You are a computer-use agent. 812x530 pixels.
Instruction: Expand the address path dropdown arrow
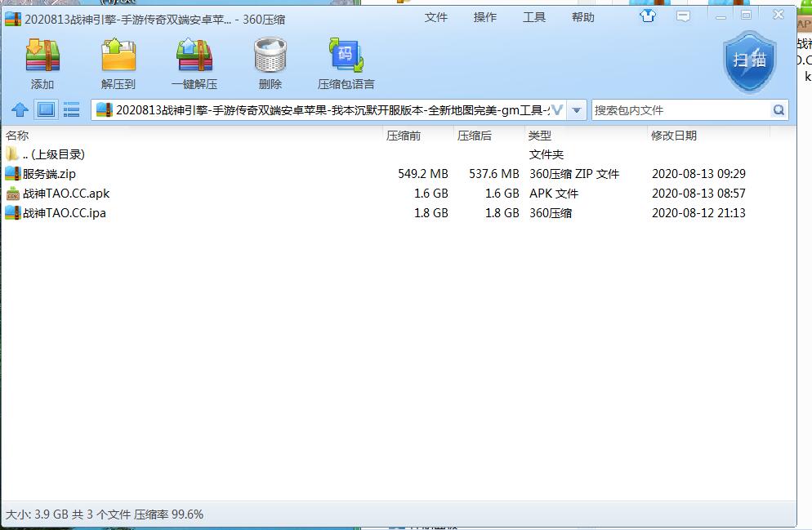click(x=577, y=109)
